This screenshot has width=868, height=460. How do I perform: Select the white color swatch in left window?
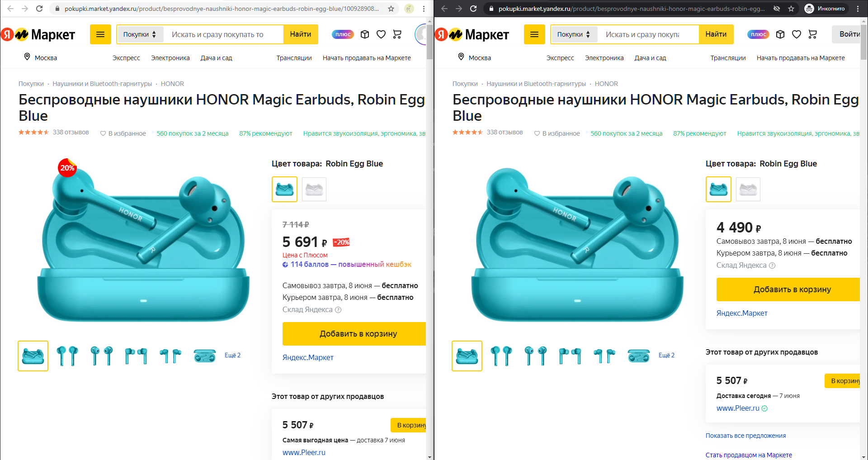pos(314,189)
